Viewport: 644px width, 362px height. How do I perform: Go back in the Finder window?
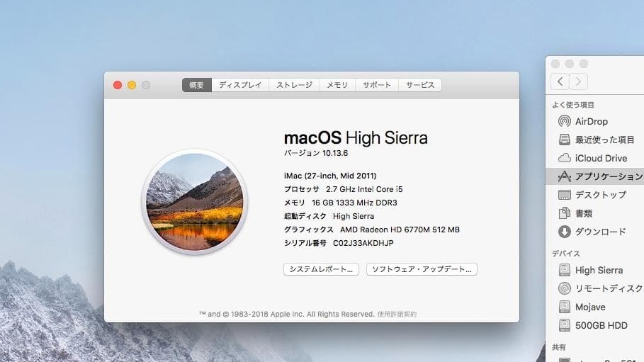click(x=560, y=81)
